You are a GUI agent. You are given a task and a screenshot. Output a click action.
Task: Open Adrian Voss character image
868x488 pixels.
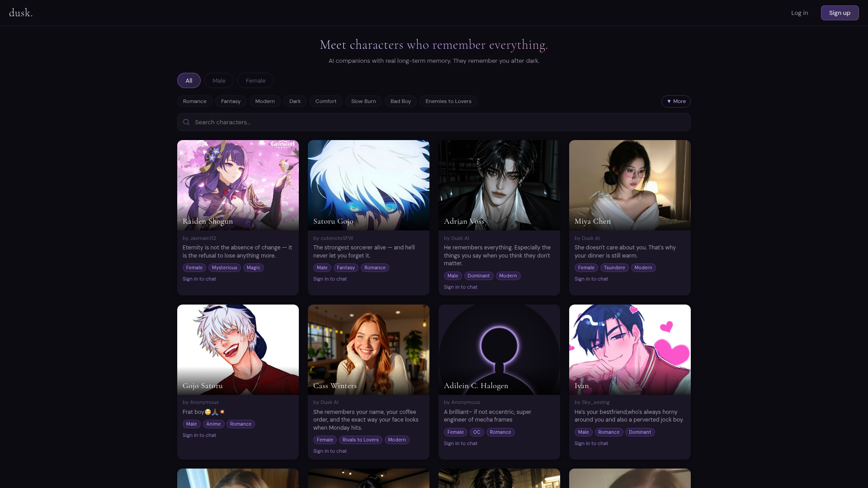coord(499,185)
